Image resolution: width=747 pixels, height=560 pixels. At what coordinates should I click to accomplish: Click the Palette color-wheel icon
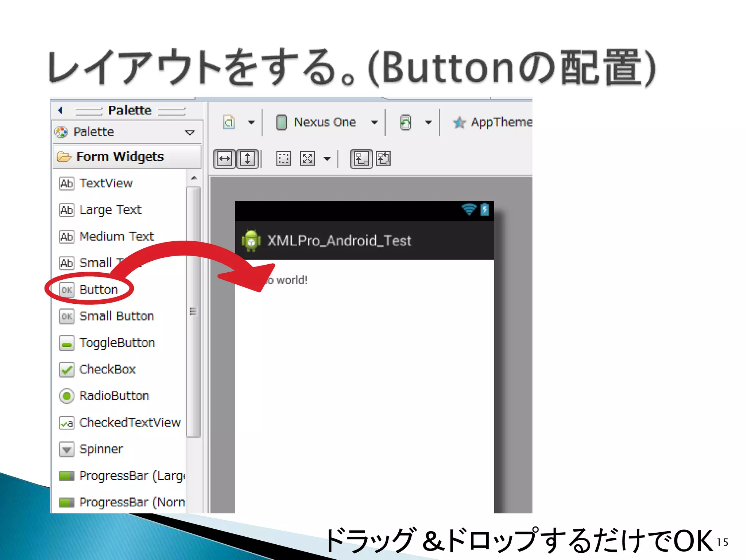(x=61, y=132)
